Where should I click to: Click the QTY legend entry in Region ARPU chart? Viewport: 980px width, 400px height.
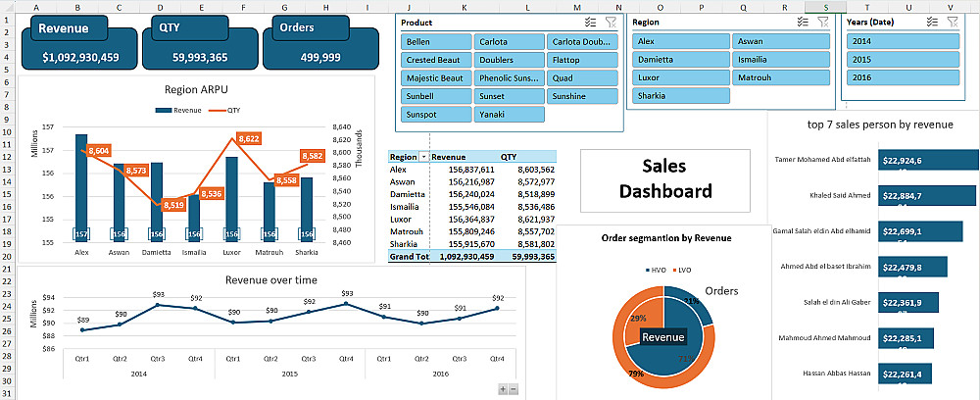[x=224, y=110]
